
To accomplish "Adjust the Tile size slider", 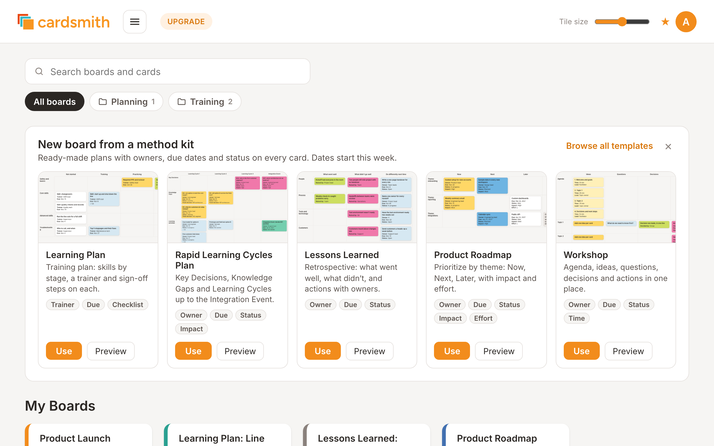I will tap(622, 21).
